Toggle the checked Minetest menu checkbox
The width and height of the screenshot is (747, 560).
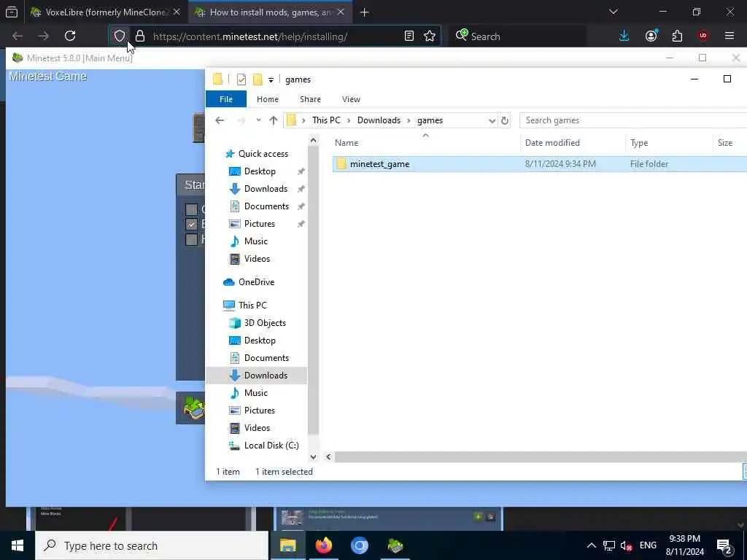[192, 224]
